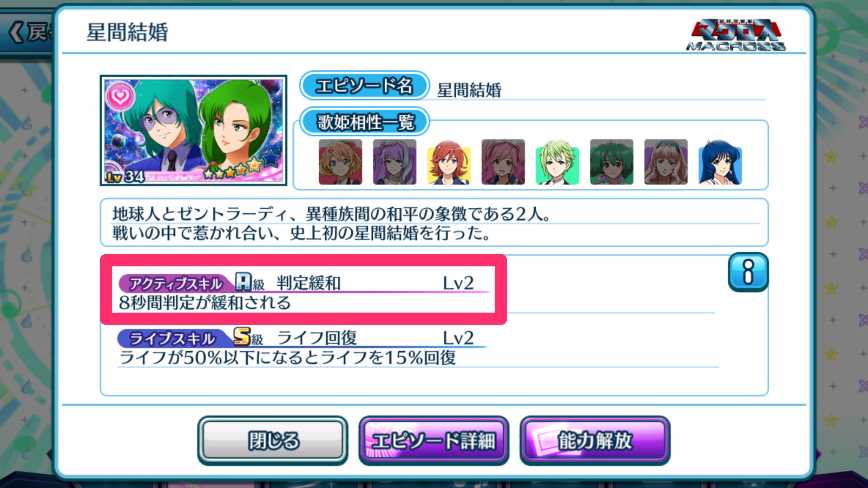
Task: Click the エピソード名 label tab
Action: point(364,86)
